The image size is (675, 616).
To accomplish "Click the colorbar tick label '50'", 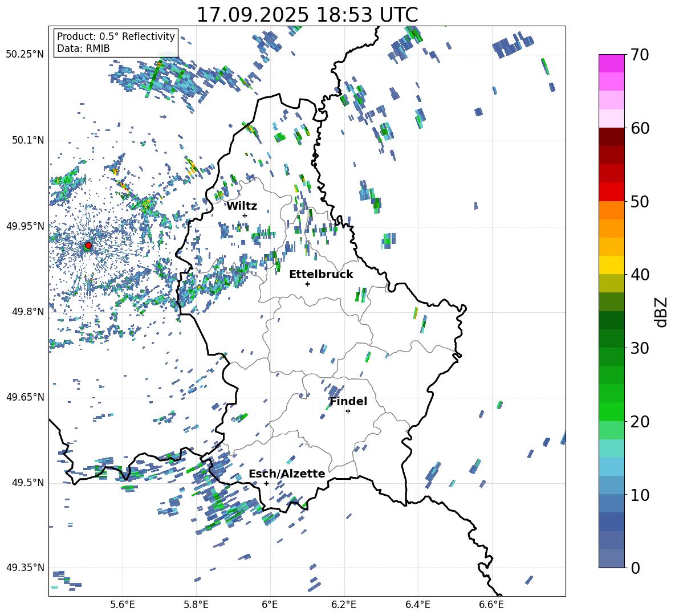I will click(x=640, y=202).
